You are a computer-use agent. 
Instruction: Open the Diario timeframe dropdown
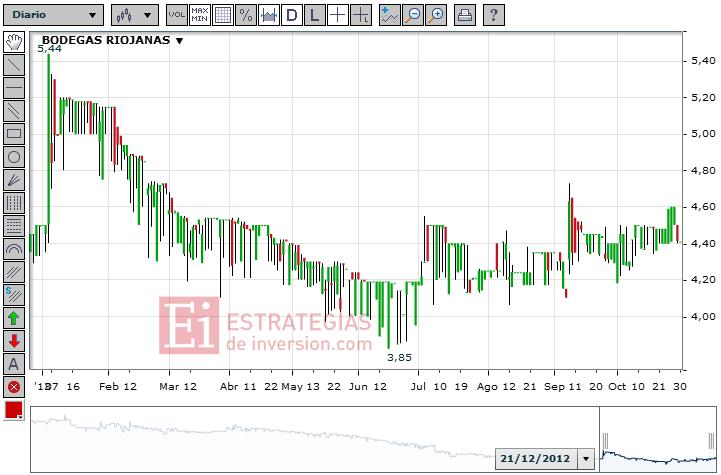tap(53, 15)
